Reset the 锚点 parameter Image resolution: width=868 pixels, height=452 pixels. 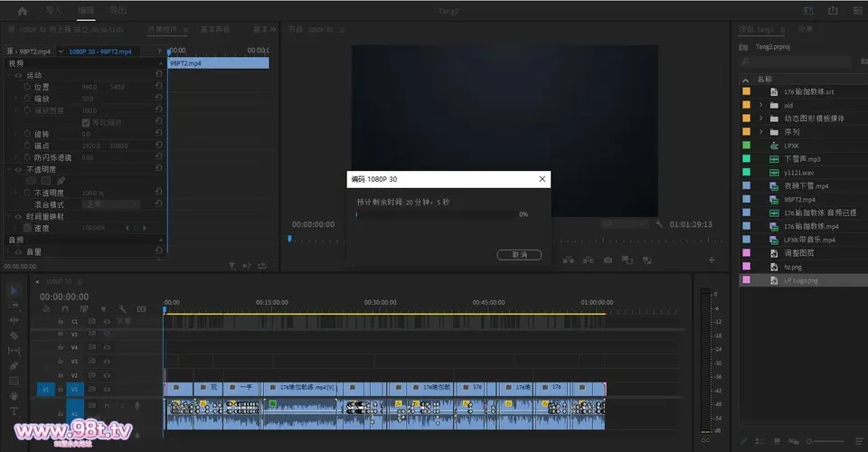pyautogui.click(x=159, y=145)
